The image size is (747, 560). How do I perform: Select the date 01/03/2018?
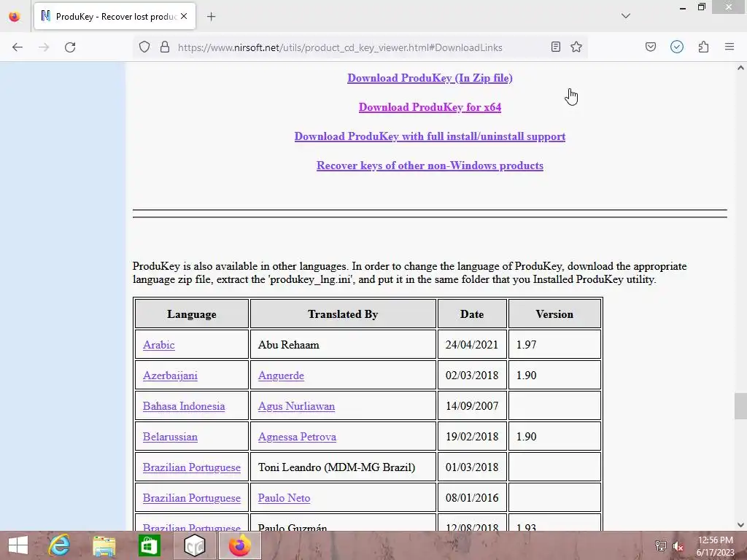click(472, 467)
